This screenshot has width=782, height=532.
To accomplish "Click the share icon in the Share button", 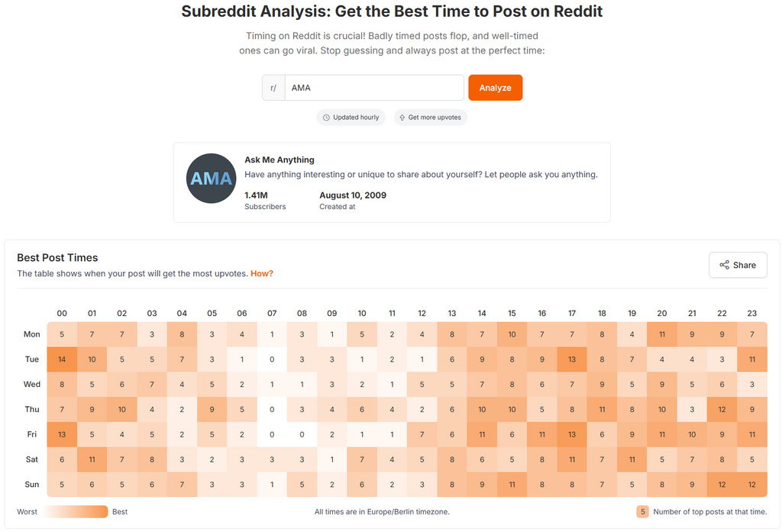I will [x=724, y=265].
